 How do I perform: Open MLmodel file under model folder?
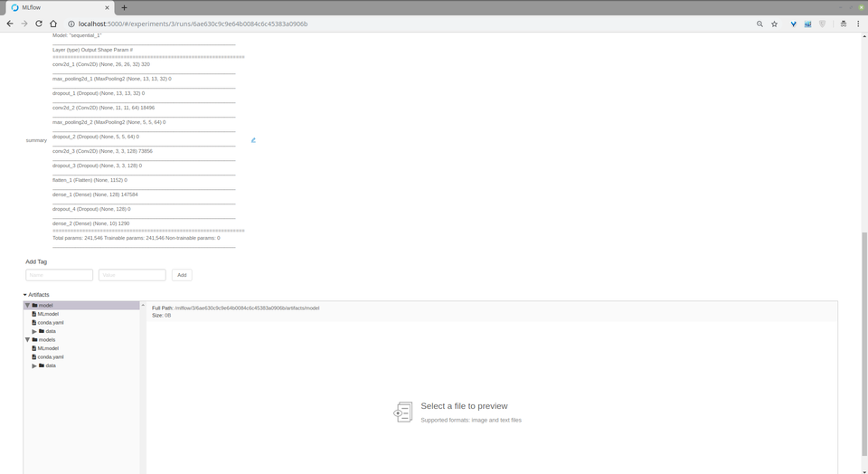pyautogui.click(x=48, y=314)
